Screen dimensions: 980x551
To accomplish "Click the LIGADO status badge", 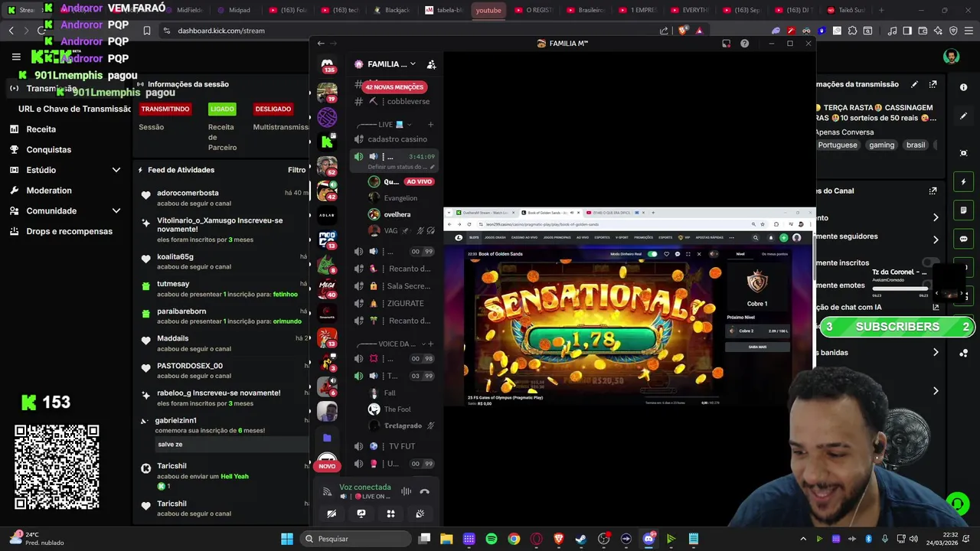I will (222, 109).
